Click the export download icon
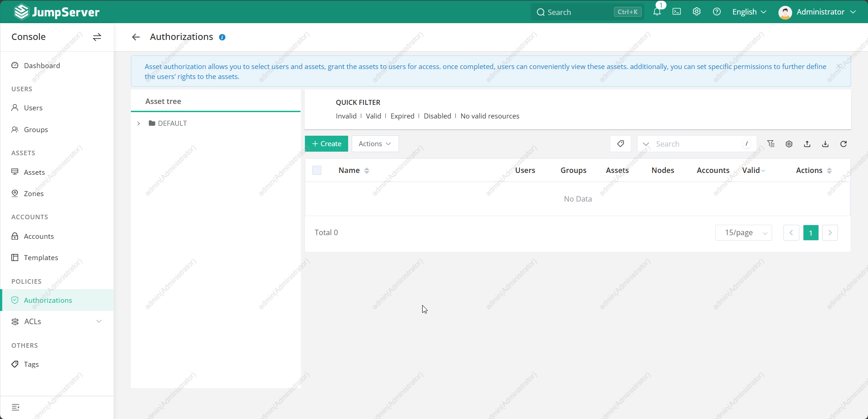 (x=825, y=144)
